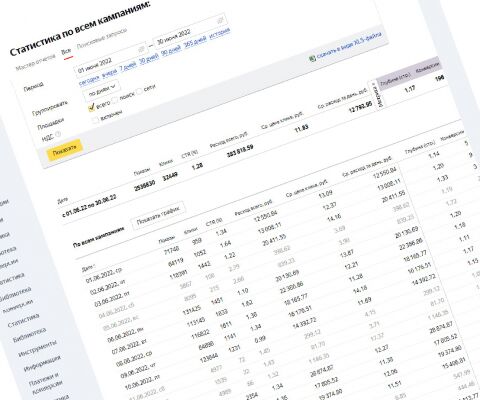Click the CTR cell 1.64

click(x=225, y=244)
